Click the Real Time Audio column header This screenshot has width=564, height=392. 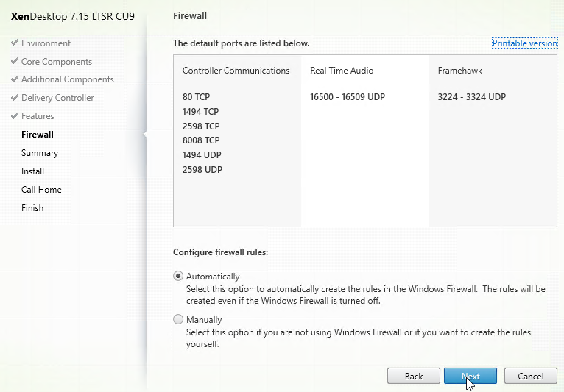[x=342, y=71]
